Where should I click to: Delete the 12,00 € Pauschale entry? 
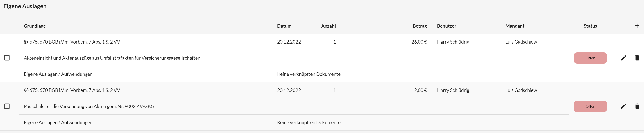[637, 106]
